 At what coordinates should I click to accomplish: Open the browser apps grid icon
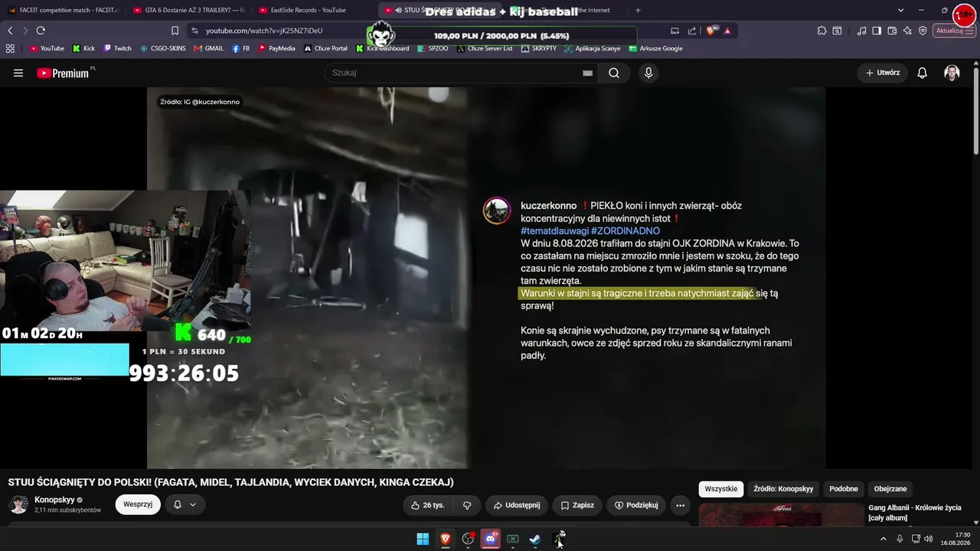click(10, 48)
